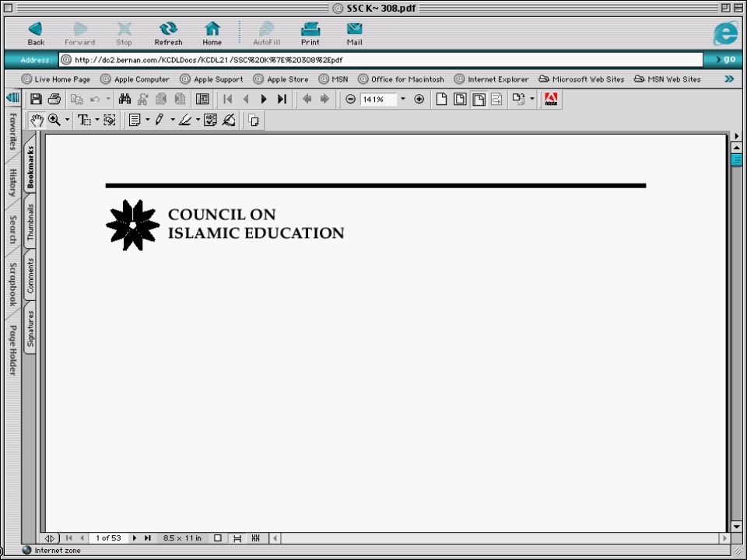
Task: Click the vertical scrollbar down arrow
Action: point(737,527)
